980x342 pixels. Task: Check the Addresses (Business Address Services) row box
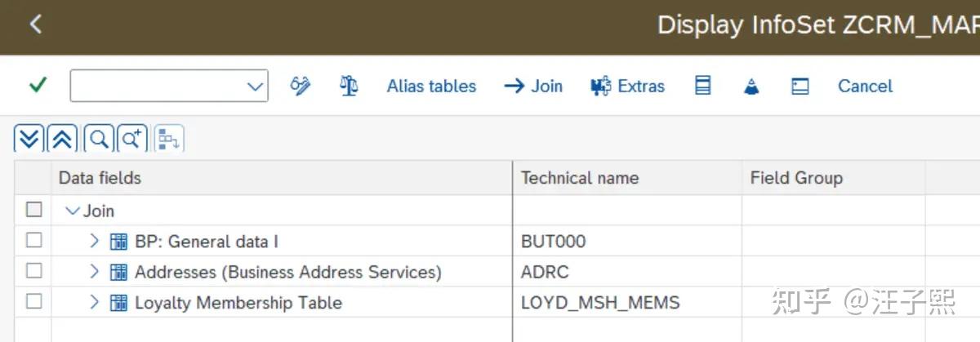tap(33, 271)
